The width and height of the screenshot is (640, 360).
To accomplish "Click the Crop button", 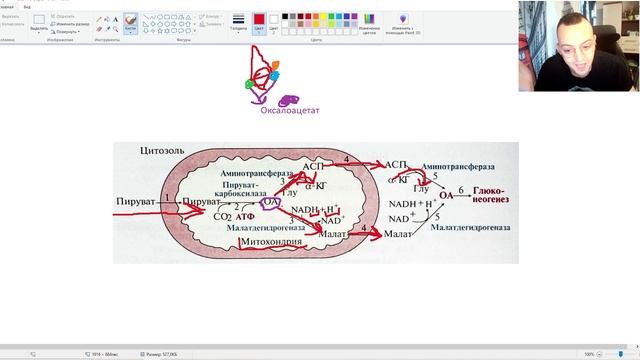I will [x=63, y=16].
